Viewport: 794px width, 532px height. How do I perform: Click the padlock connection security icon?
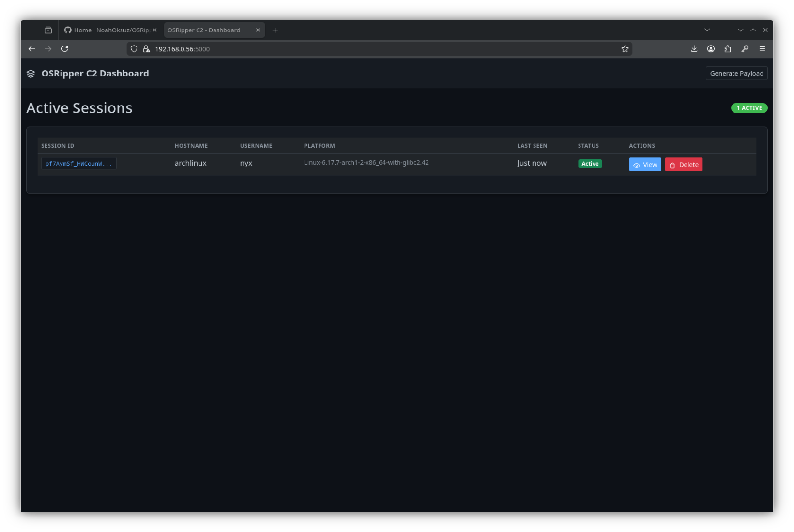click(146, 48)
